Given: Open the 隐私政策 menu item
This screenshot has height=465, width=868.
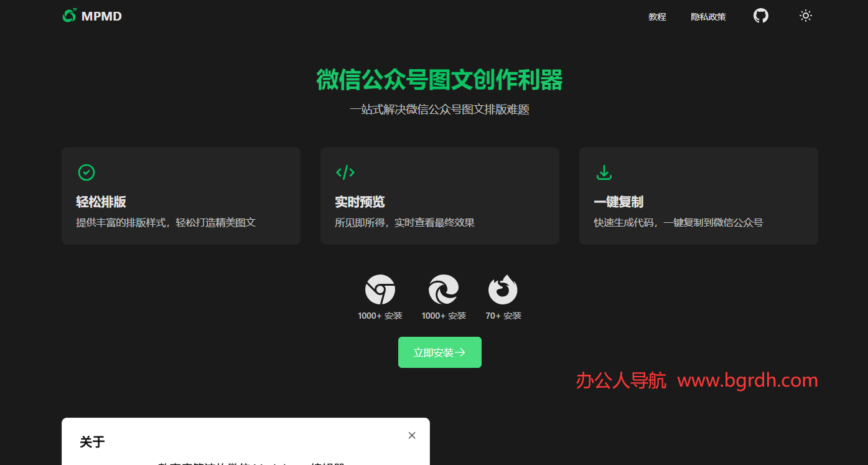Looking at the screenshot, I should 707,17.
